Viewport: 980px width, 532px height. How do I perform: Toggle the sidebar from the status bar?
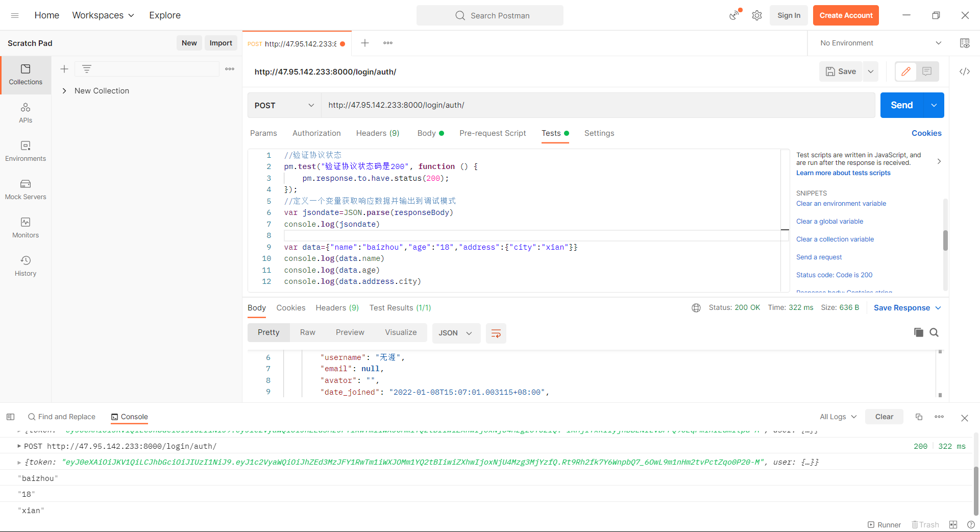click(x=10, y=417)
